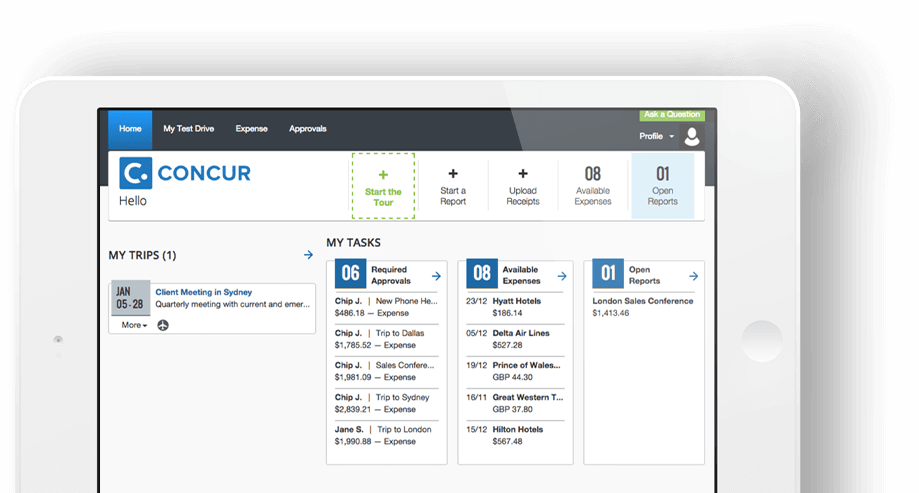The width and height of the screenshot is (919, 493).
Task: Open Required Approvals via its arrow
Action: tap(436, 276)
